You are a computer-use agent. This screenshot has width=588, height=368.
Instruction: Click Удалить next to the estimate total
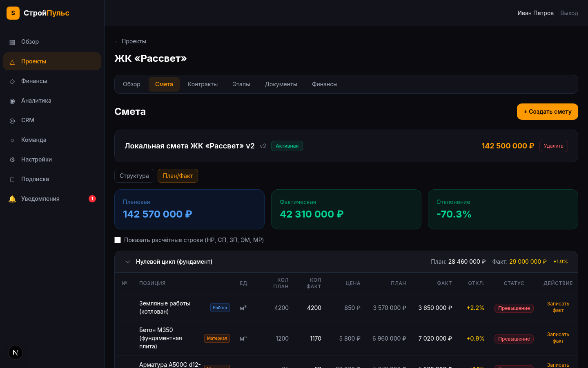tap(553, 146)
